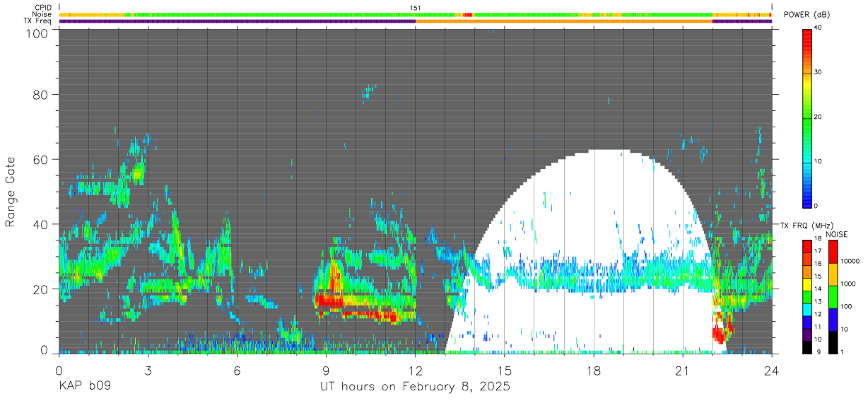Click the NOISE legend title
Screen dimensions: 868x401
pyautogui.click(x=836, y=234)
